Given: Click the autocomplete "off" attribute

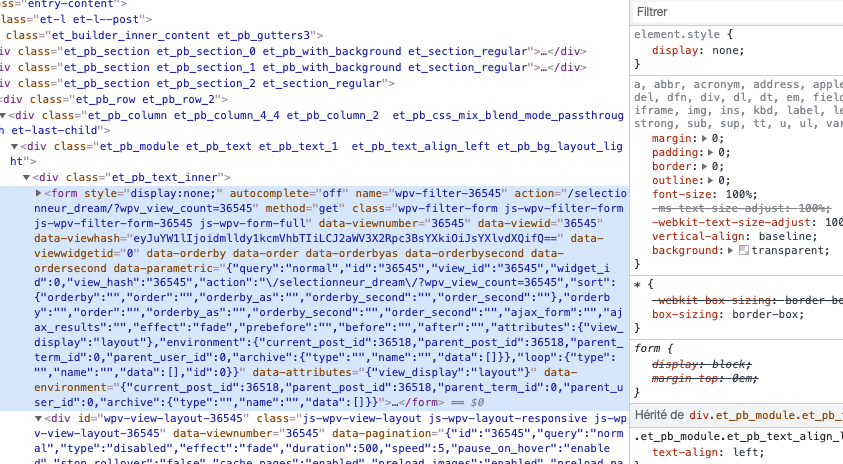Looking at the screenshot, I should click(289, 193).
